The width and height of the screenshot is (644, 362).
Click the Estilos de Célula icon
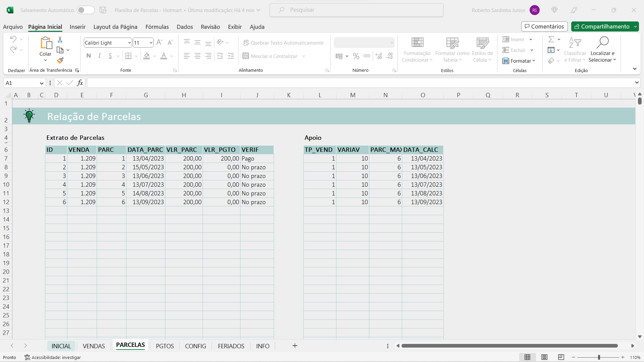(482, 50)
